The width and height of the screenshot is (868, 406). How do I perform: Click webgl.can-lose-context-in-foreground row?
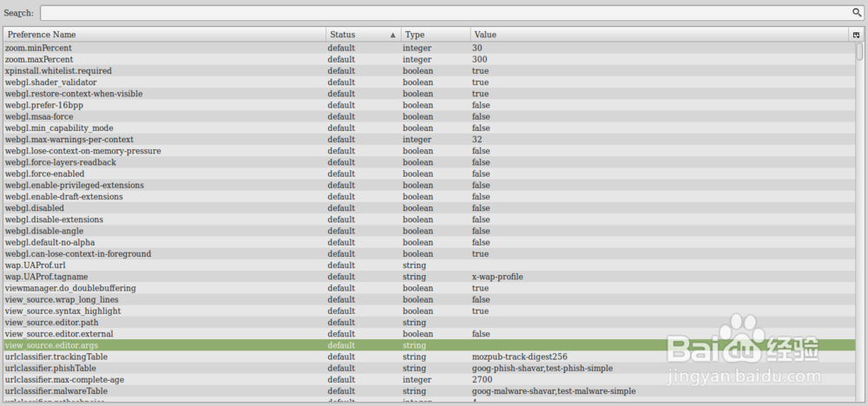[429, 254]
